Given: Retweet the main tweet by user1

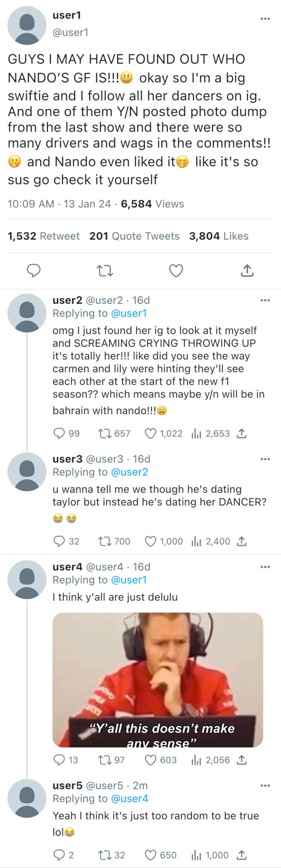Looking at the screenshot, I should (105, 271).
